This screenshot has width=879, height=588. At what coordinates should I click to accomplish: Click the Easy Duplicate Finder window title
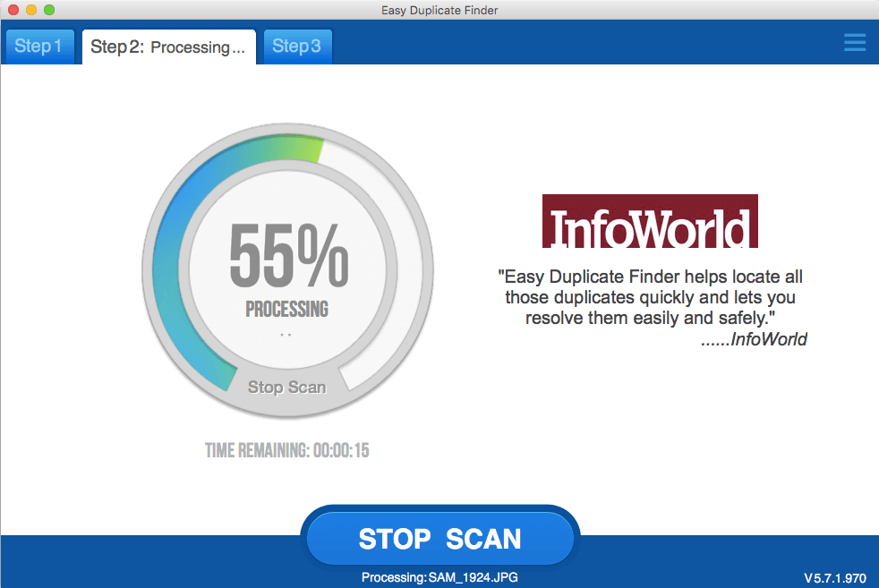pos(439,10)
